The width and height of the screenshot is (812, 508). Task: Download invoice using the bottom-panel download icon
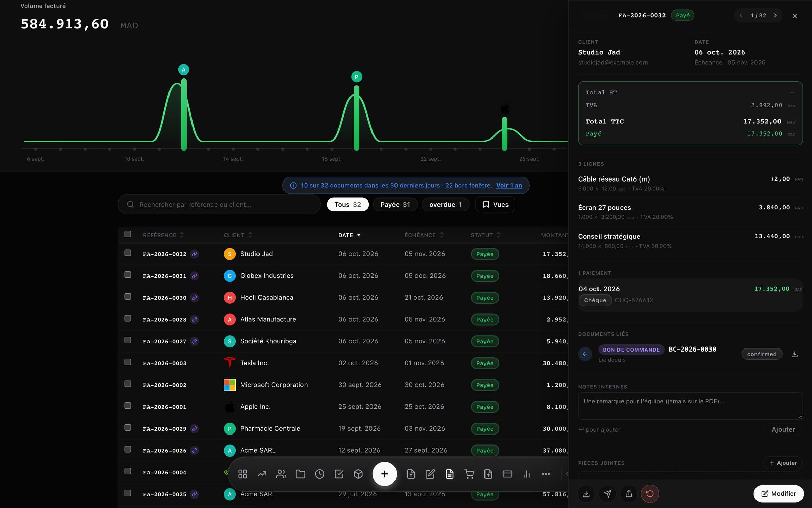(x=586, y=493)
